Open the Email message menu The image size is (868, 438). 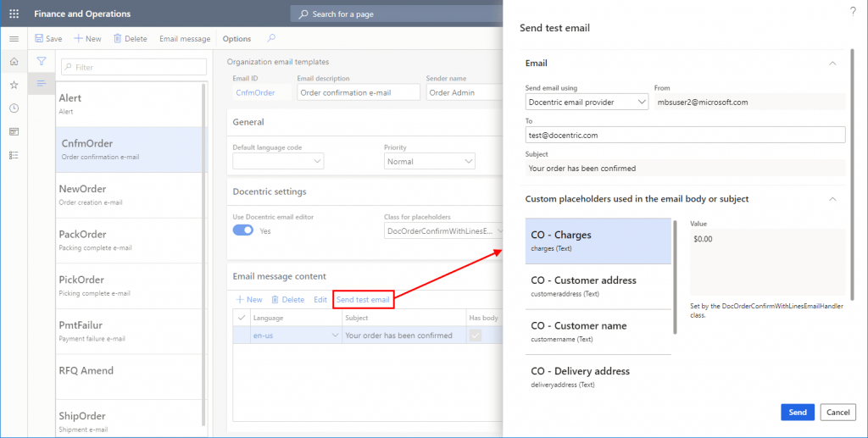185,39
